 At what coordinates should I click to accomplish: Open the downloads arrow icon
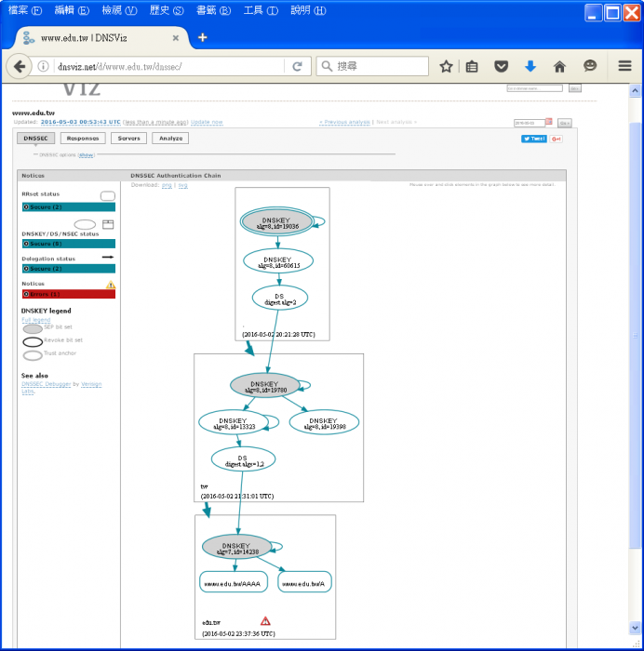530,66
